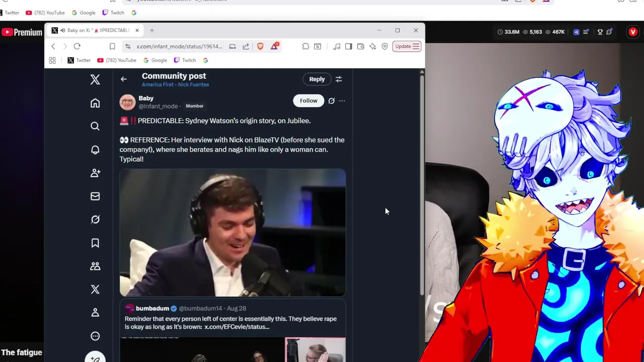Viewport: 644px width, 362px height.
Task: Open Brave Shields lion icon
Action: coord(260,46)
